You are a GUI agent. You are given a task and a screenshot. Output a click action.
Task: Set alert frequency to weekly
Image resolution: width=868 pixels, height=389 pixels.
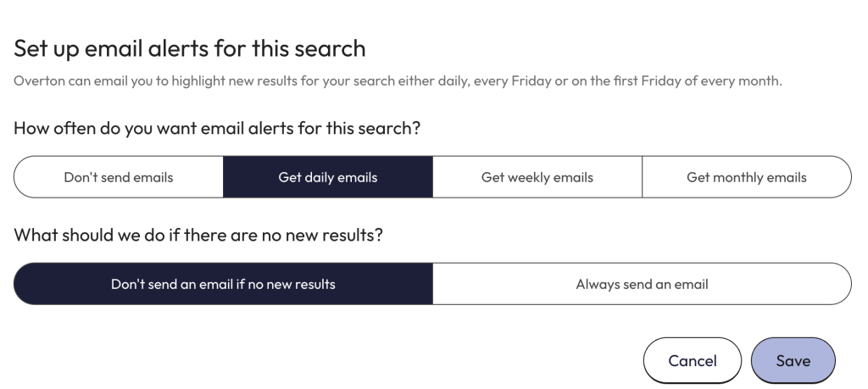pos(537,177)
